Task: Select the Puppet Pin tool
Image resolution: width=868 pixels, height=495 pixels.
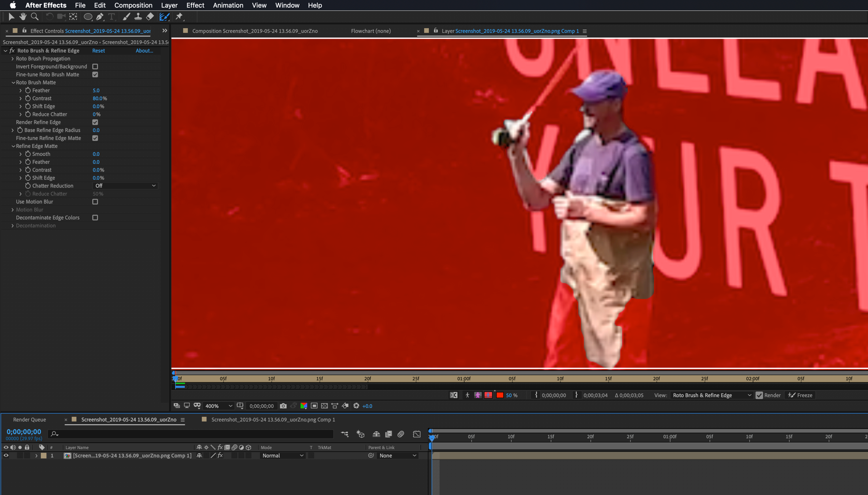Action: [x=179, y=16]
